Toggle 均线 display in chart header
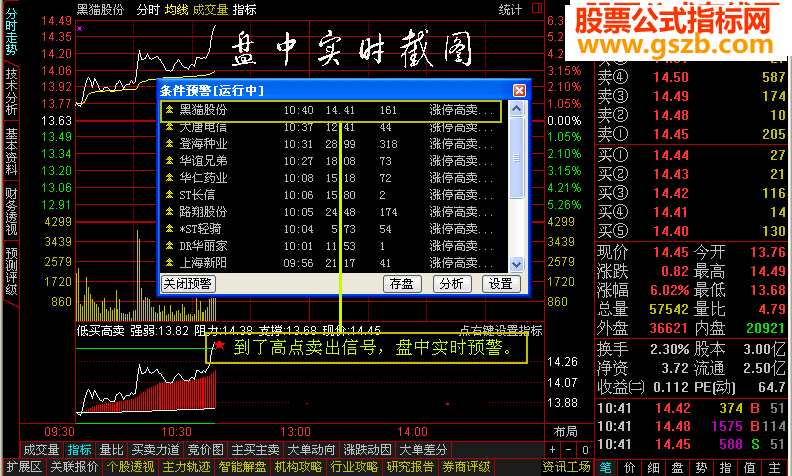This screenshot has height=476, width=792. [x=176, y=10]
